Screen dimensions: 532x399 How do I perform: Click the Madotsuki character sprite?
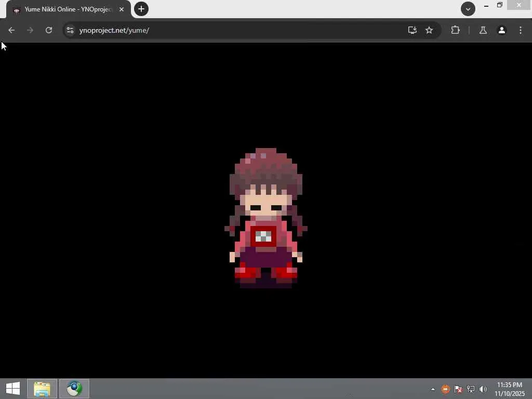click(x=266, y=218)
